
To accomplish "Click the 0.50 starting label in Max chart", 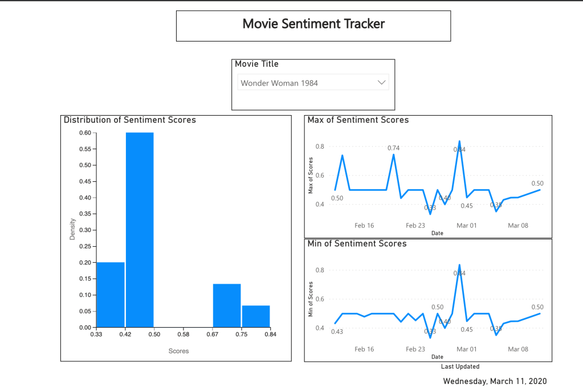I will 337,198.
